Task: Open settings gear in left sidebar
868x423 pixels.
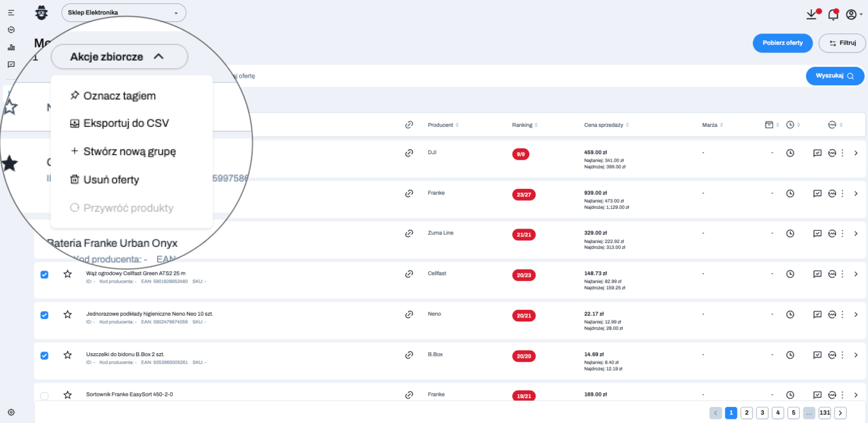Action: (x=11, y=413)
